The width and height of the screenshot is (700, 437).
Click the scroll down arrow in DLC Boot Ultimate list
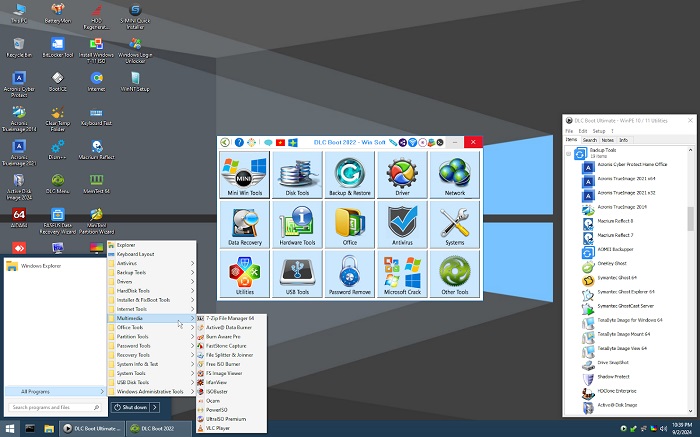click(690, 411)
